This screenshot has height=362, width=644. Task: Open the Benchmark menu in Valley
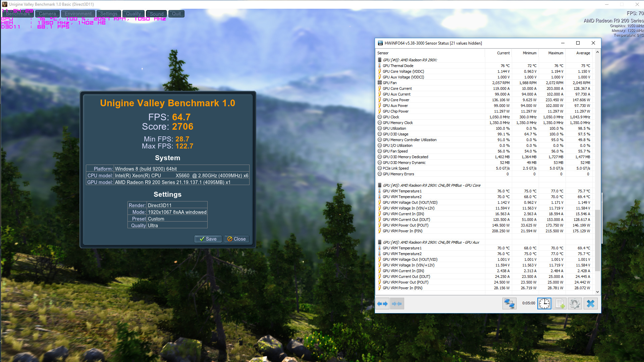[x=18, y=14]
